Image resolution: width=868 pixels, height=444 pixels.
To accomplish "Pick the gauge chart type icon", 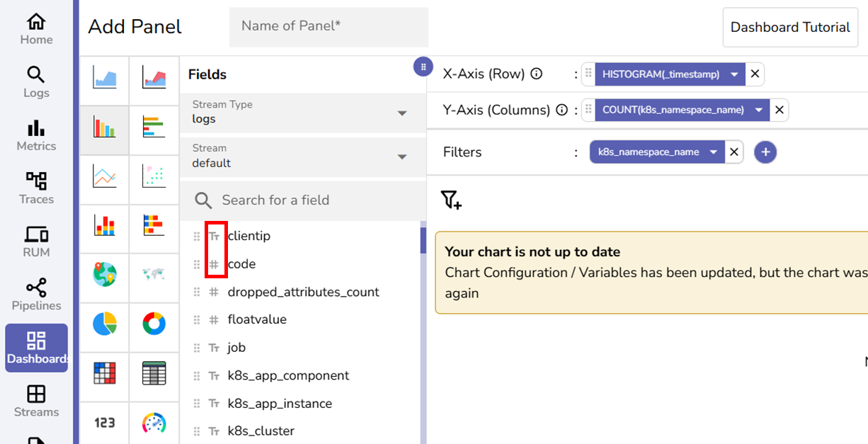I will coord(154,423).
